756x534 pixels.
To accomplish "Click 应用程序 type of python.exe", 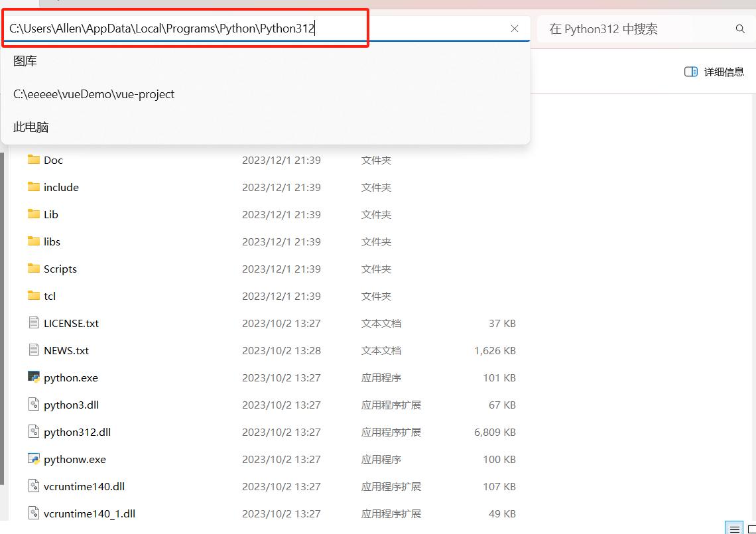I will 381,378.
